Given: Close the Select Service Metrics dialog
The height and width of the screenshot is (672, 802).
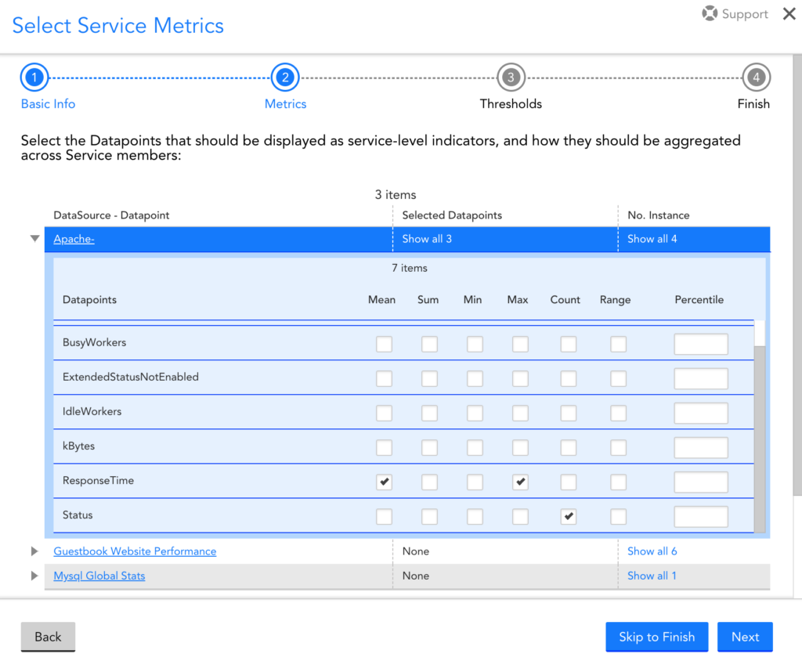Looking at the screenshot, I should tap(789, 14).
